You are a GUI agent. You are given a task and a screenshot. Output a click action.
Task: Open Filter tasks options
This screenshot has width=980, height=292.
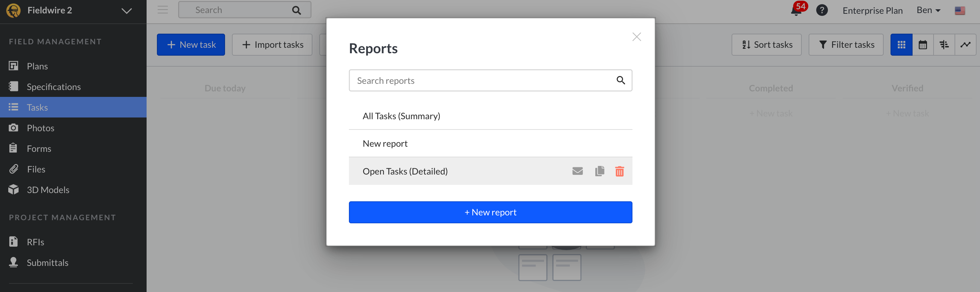[846, 45]
